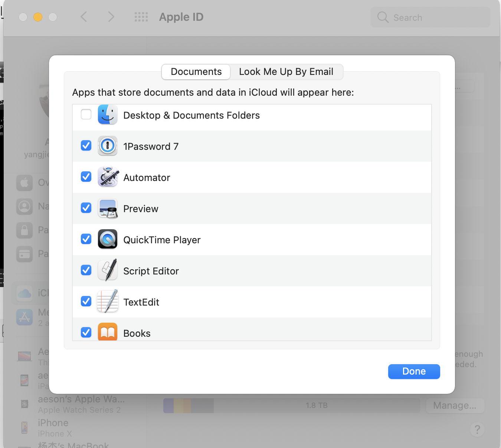Open the Look Me Up By Email tab

[286, 72]
